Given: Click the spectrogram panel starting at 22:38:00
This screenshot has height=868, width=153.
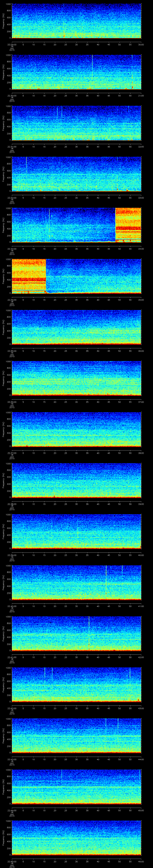Looking at the screenshot, I should coord(76,480).
